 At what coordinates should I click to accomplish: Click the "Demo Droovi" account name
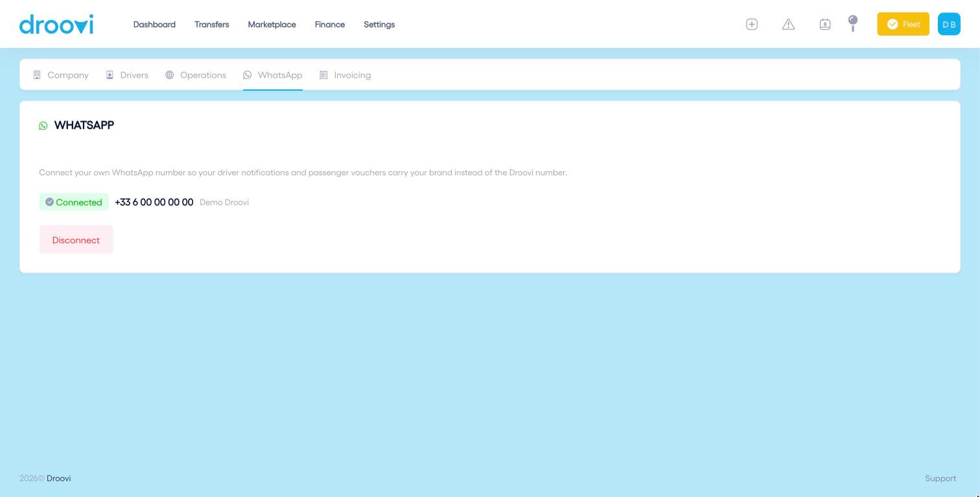click(224, 202)
